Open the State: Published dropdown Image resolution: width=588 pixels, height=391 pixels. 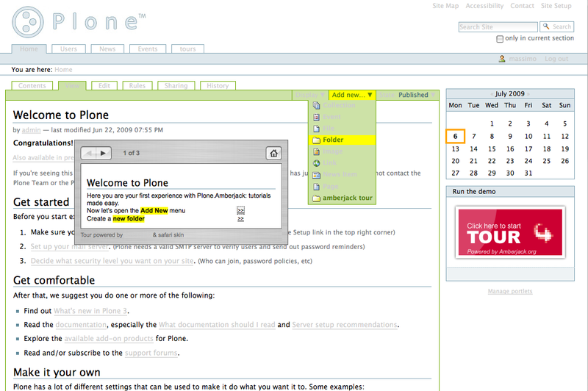tap(407, 95)
